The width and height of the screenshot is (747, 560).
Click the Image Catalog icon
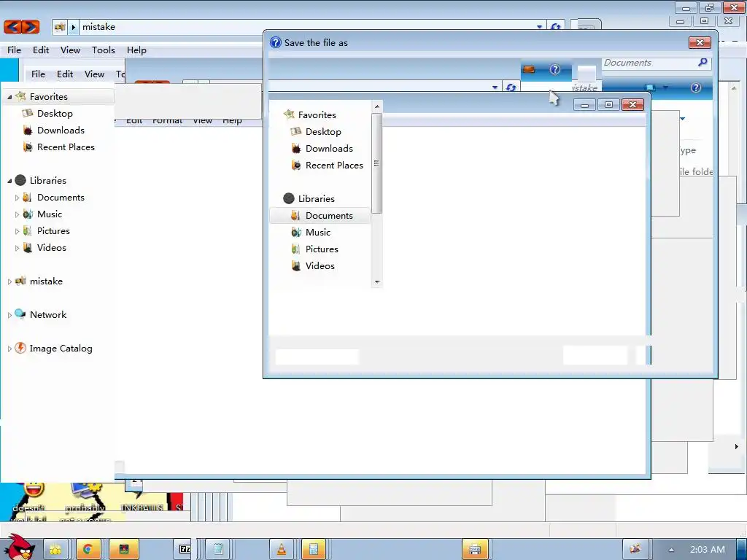tap(20, 348)
